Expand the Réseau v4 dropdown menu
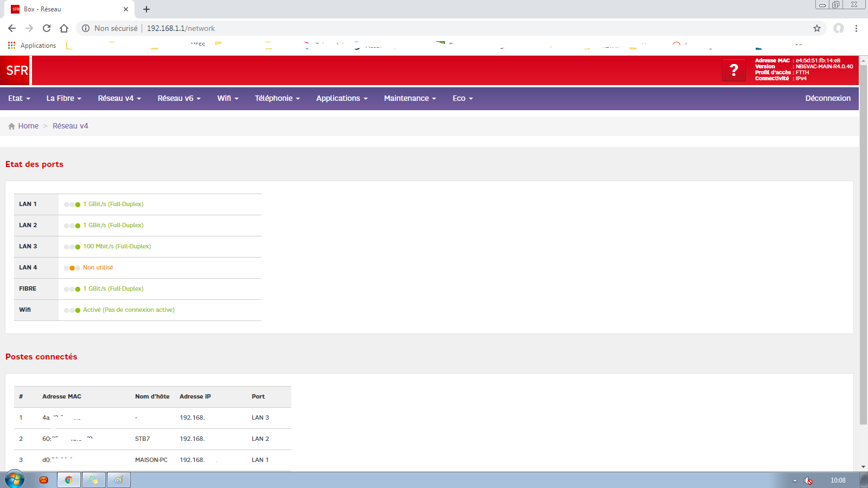Viewport: 868px width, 488px height. pos(119,98)
